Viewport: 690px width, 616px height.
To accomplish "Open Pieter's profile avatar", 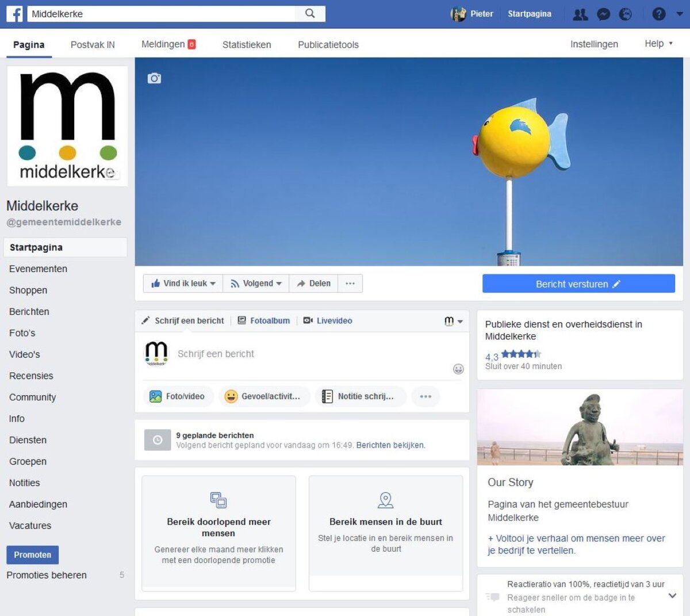I will pos(458,14).
